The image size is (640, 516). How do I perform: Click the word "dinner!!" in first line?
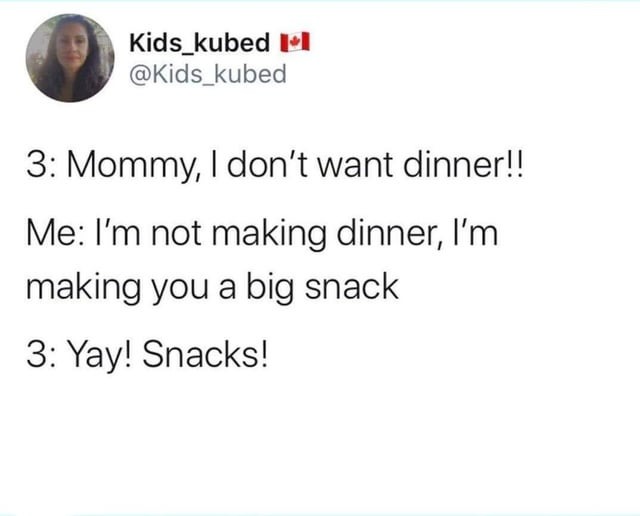click(x=463, y=165)
